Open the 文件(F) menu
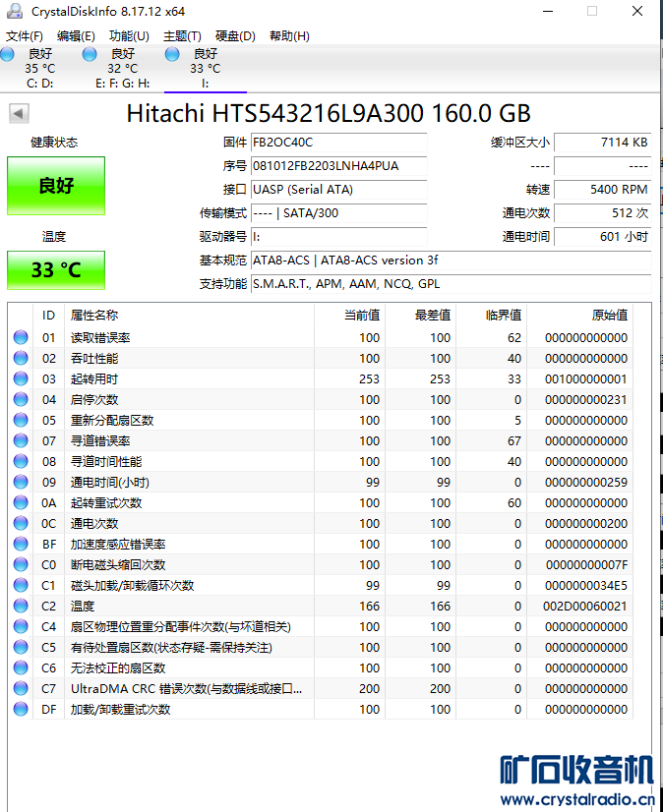This screenshot has height=812, width=663. click(25, 35)
